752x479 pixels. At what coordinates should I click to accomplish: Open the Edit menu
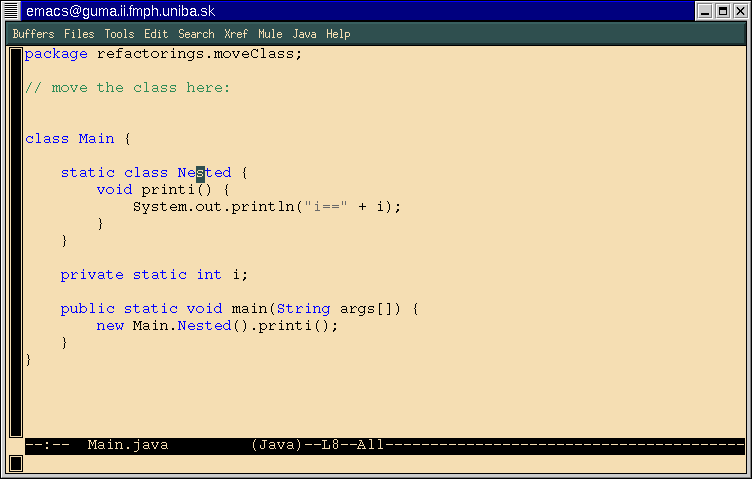point(156,34)
